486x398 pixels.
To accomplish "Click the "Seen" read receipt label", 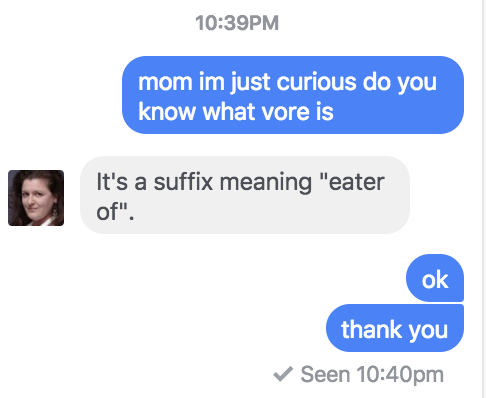I will click(325, 374).
